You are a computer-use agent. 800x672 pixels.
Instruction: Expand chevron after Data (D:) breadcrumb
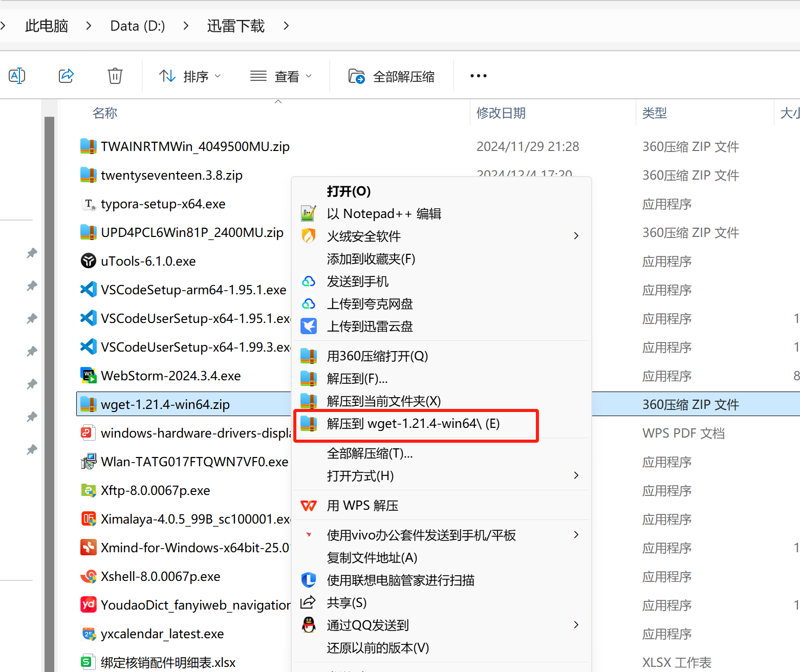(186, 26)
